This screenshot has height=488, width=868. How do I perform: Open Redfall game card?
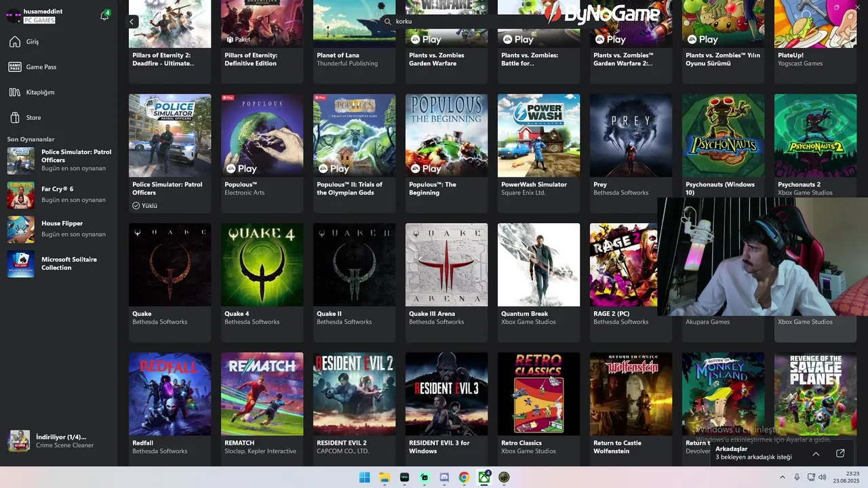170,409
